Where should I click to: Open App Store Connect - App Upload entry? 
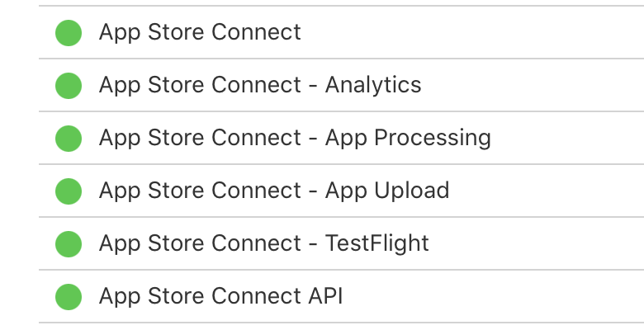(274, 191)
